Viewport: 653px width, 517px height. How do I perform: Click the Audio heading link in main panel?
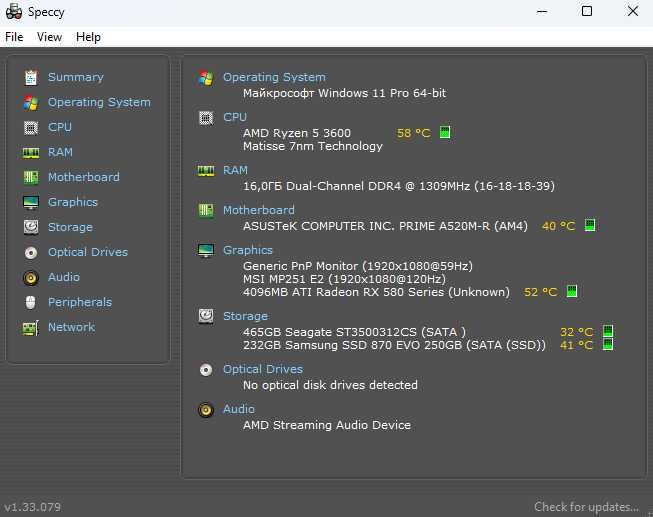click(x=239, y=409)
